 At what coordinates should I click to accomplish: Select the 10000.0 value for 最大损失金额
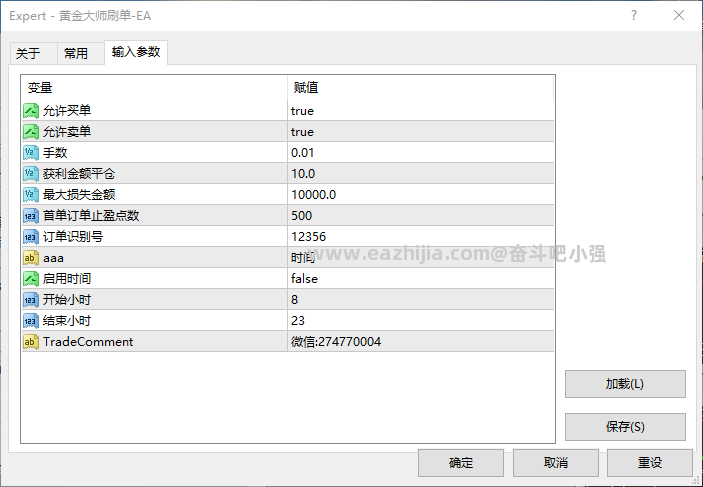(313, 195)
